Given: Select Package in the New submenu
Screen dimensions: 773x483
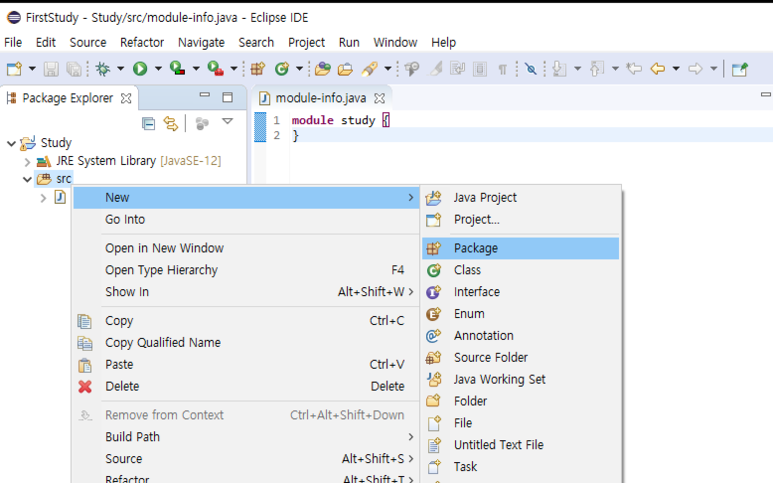Looking at the screenshot, I should [x=521, y=248].
